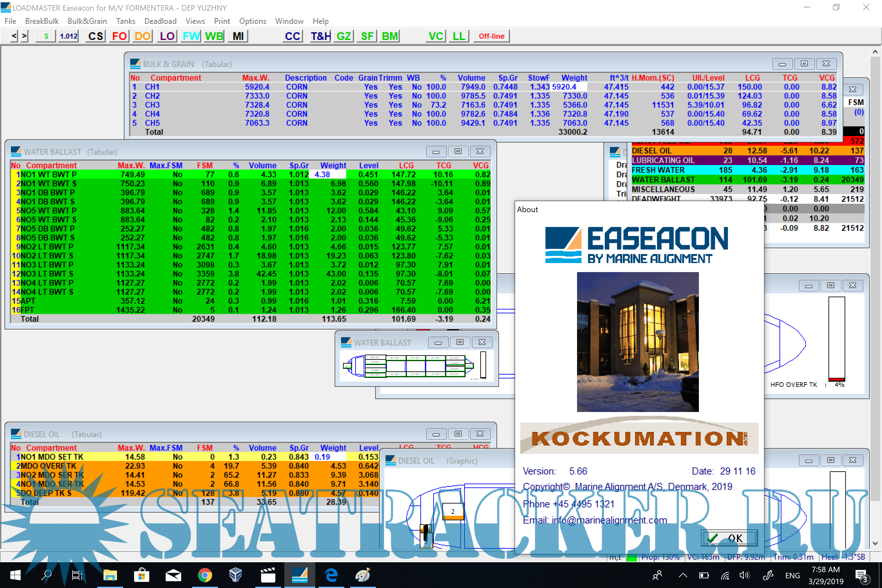882x588 pixels.
Task: Toggle the 1.012 water density button
Action: point(68,36)
